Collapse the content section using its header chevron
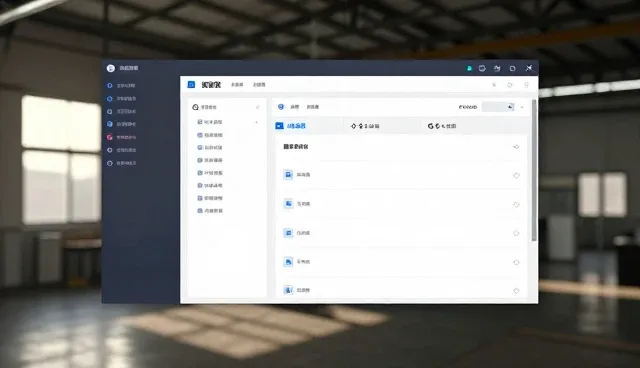Image resolution: width=640 pixels, height=368 pixels. 516,147
